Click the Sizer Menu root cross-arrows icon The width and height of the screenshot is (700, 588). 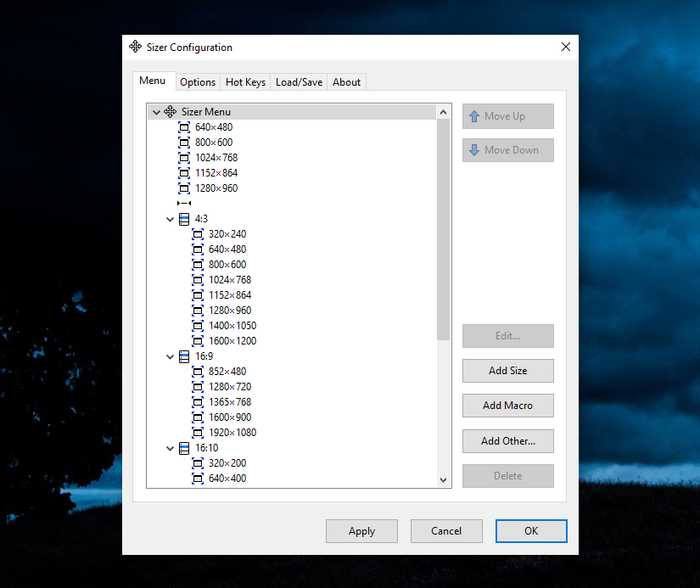pos(170,112)
